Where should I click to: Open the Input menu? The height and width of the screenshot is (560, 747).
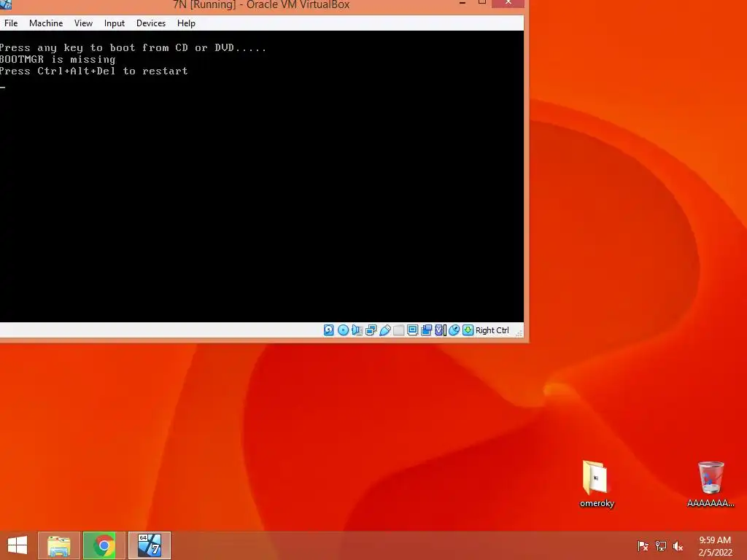[x=115, y=23]
